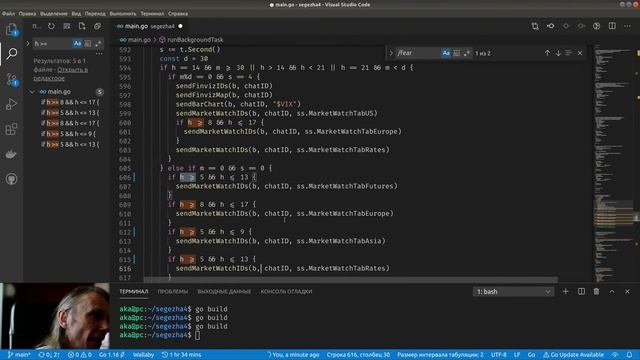This screenshot has width=640, height=360.
Task: Kill the terminal with the trash icon
Action: tap(596, 291)
